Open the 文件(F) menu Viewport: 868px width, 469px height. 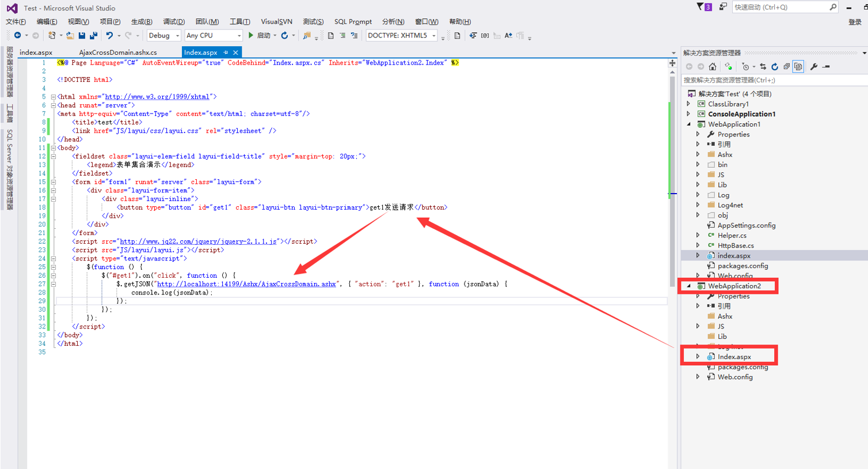point(16,22)
